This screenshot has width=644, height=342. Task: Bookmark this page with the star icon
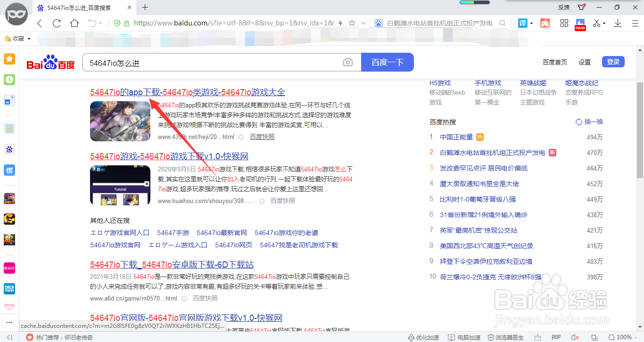tap(352, 23)
